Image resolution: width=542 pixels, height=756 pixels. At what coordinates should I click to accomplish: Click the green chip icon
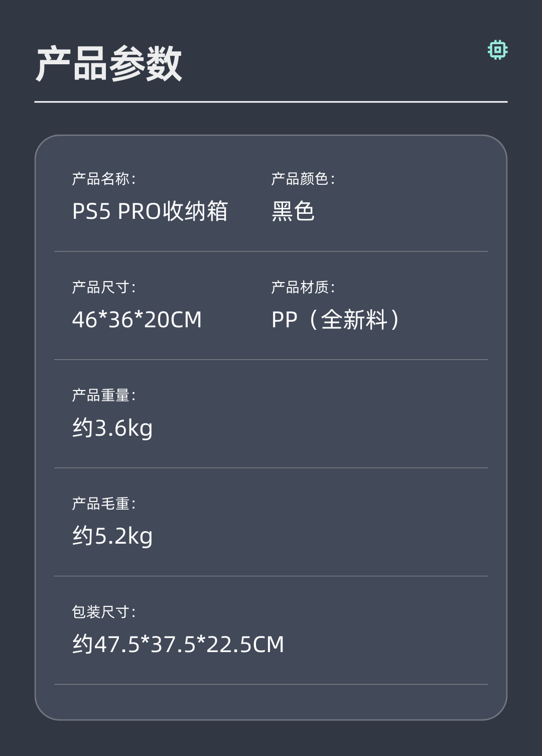tap(497, 50)
